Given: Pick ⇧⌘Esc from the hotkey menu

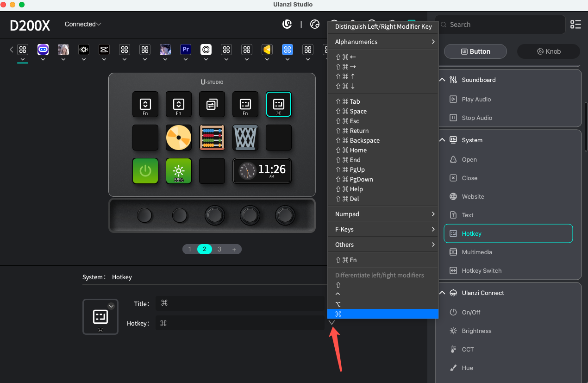Looking at the screenshot, I should click(x=383, y=121).
